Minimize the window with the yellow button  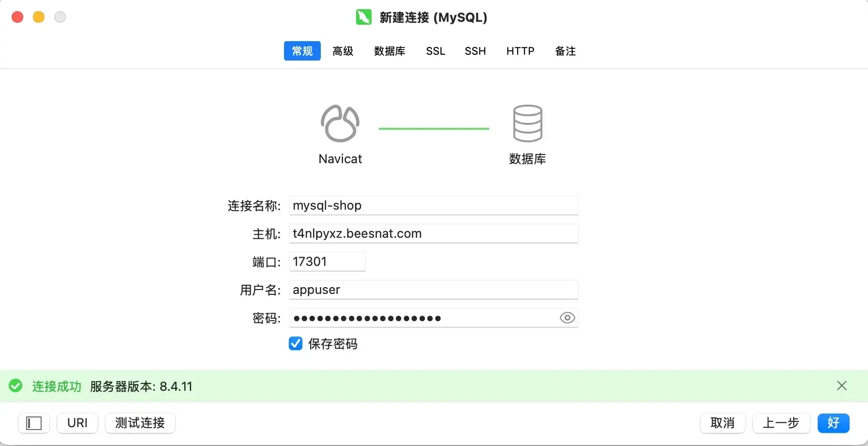click(39, 17)
